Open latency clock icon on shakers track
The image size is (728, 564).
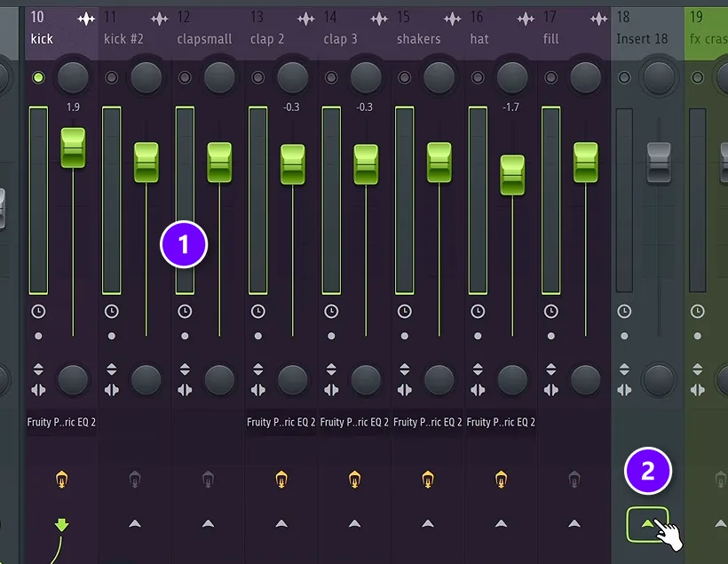click(404, 311)
